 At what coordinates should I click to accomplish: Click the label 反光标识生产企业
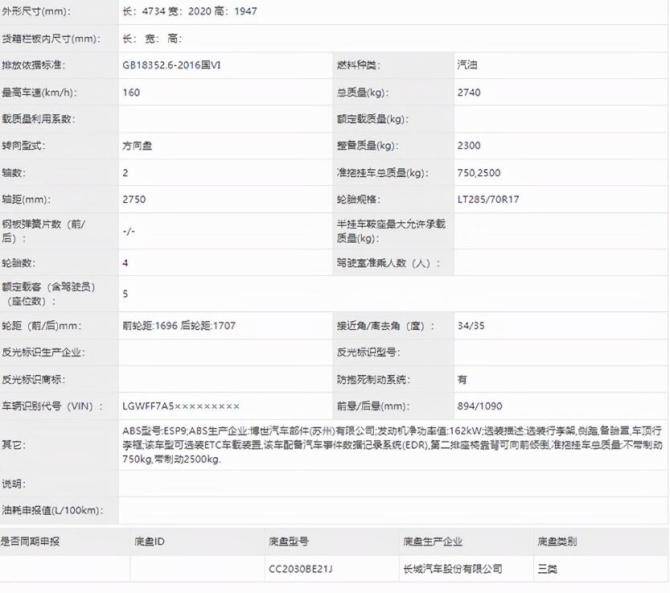(44, 352)
